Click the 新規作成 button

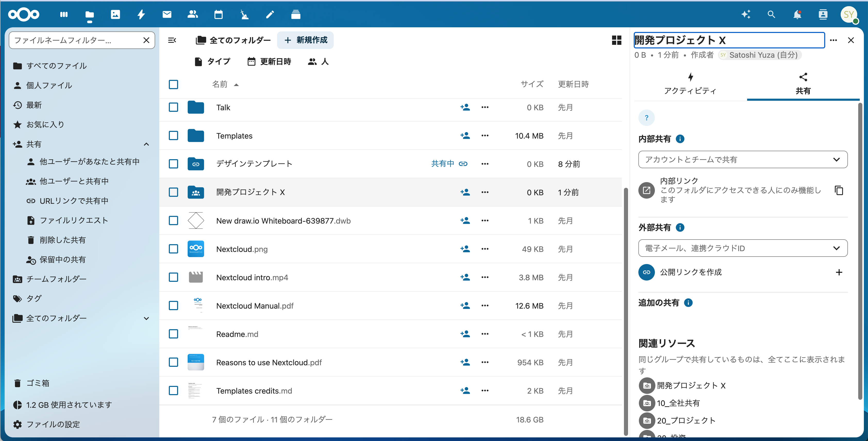click(305, 40)
